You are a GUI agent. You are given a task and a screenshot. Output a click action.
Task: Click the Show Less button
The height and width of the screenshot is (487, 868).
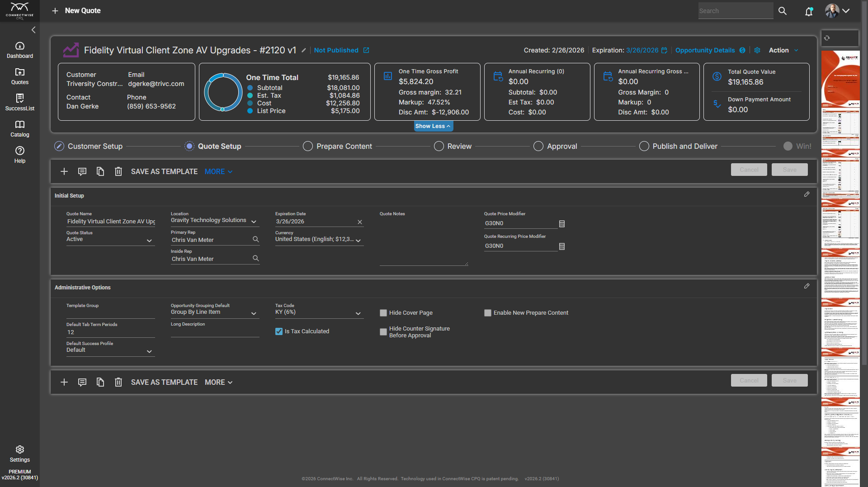(x=433, y=126)
